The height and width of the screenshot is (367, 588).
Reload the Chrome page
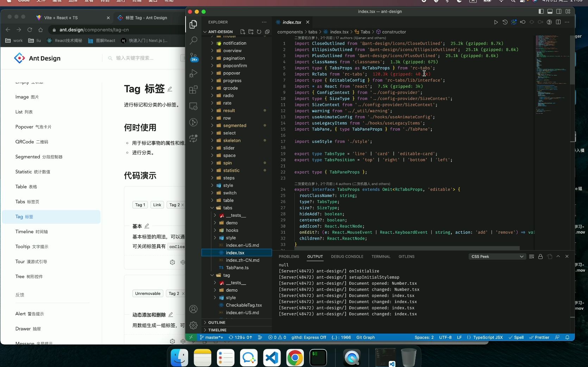[30, 30]
